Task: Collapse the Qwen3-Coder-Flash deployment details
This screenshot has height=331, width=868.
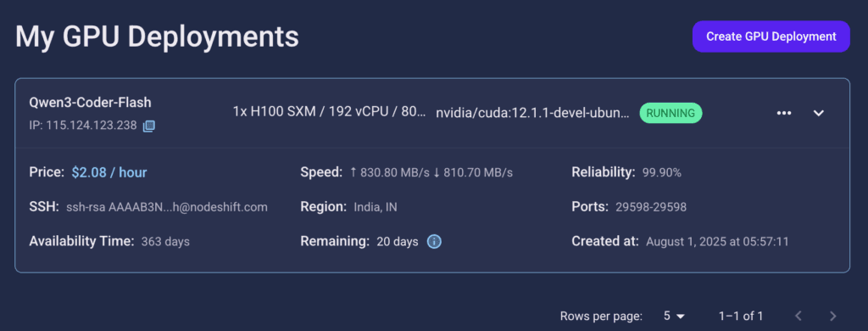Action: tap(819, 113)
